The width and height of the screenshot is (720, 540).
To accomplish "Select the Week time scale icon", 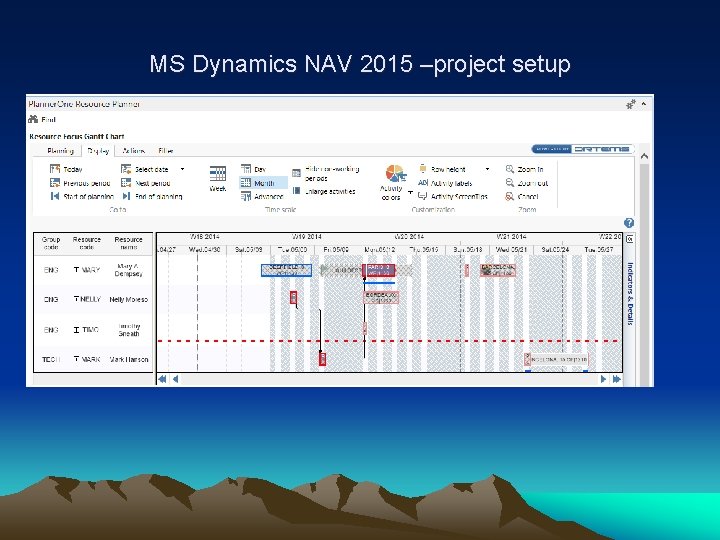I will (x=218, y=174).
